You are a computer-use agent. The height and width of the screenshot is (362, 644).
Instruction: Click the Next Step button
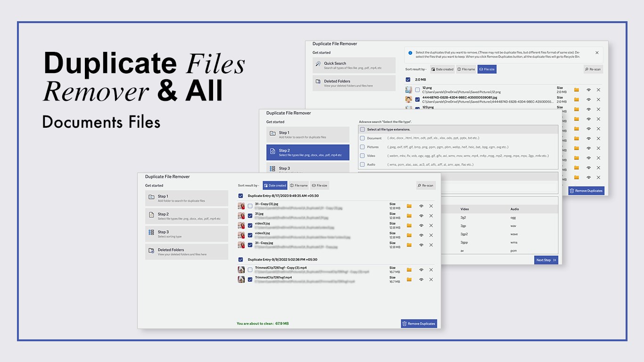[x=546, y=260]
